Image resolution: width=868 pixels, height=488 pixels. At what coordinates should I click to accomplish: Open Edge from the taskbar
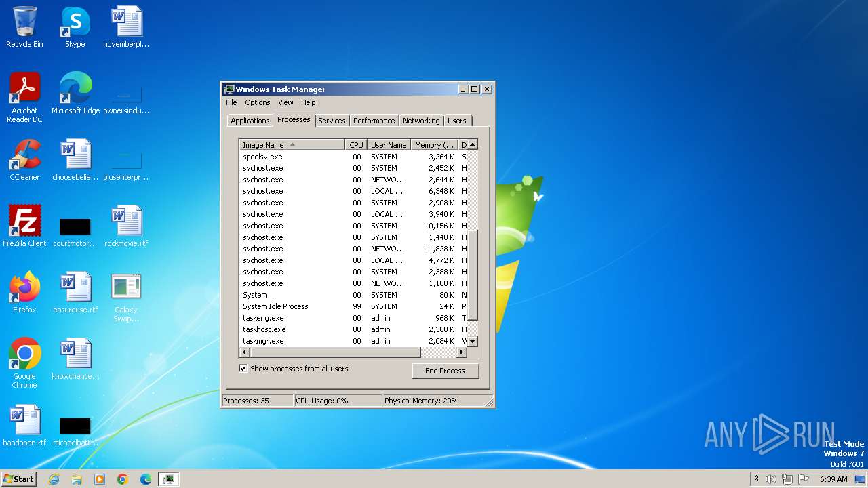146,479
